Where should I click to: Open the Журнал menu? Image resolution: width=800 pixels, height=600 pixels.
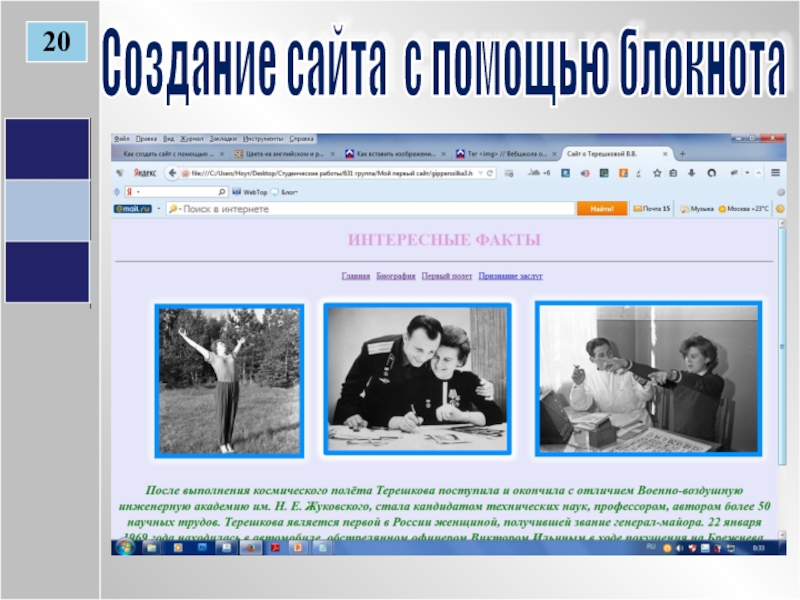click(x=191, y=138)
